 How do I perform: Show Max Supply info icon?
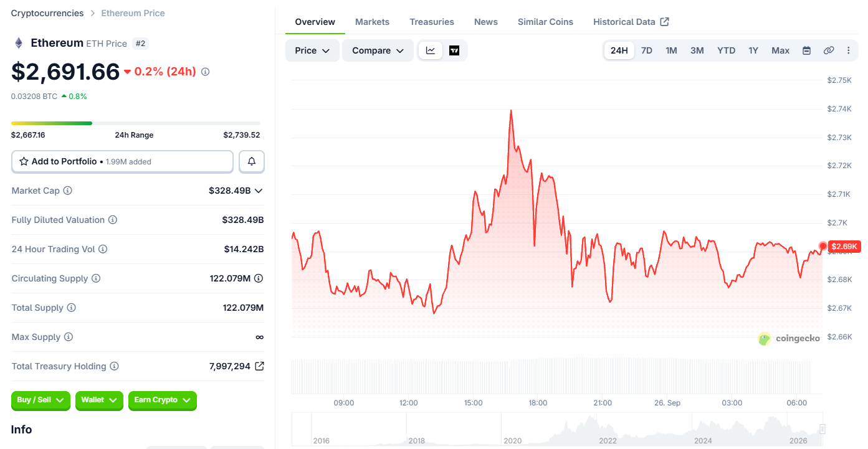(x=69, y=337)
